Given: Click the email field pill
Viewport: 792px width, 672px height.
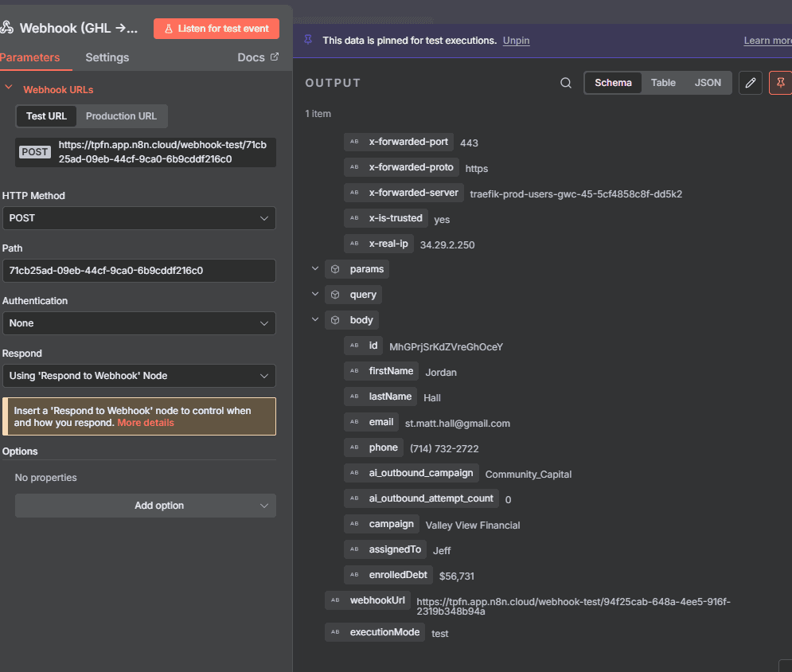Looking at the screenshot, I should point(371,422).
